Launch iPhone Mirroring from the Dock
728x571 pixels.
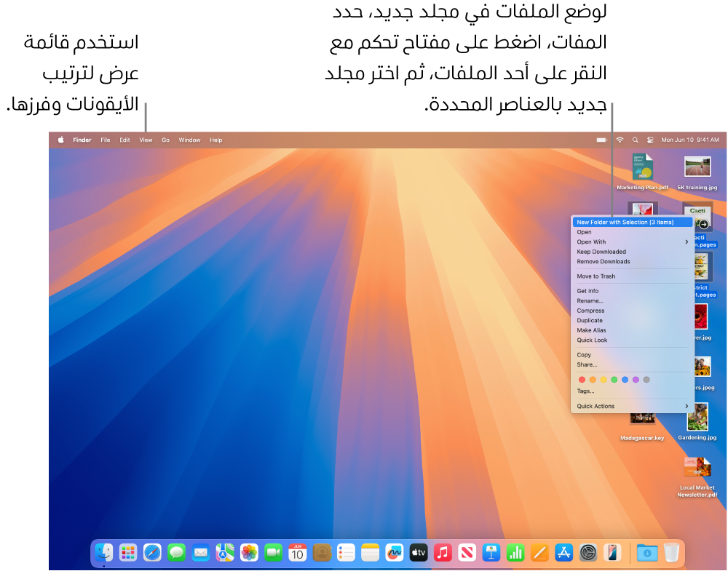click(612, 552)
